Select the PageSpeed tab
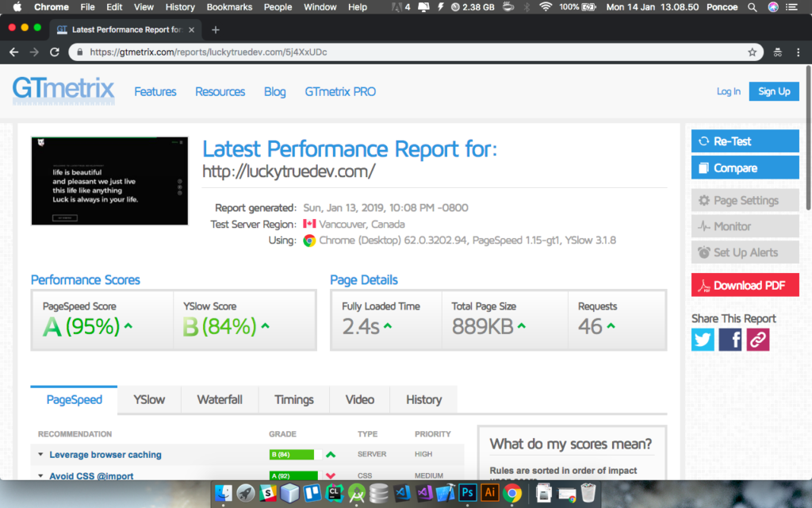This screenshot has height=508, width=812. tap(74, 400)
